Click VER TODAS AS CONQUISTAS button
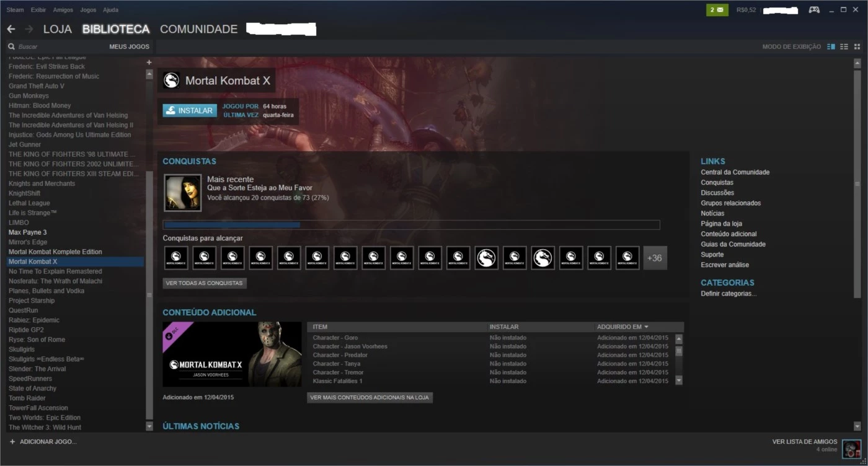The height and width of the screenshot is (466, 868). coord(205,283)
